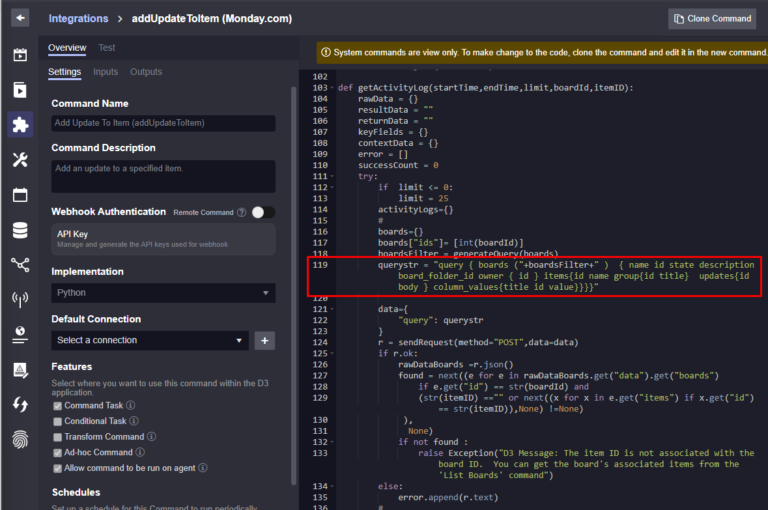The width and height of the screenshot is (768, 510).
Task: Uncheck the Command Task checkbox
Action: 57,406
